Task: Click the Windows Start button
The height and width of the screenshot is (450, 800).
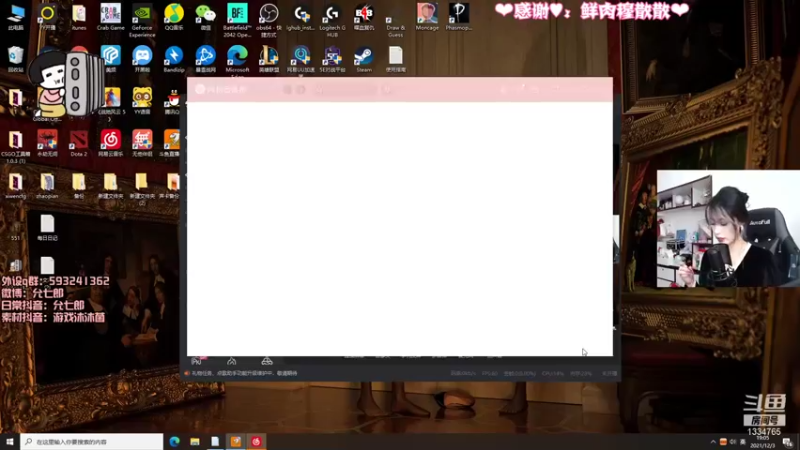Action: 10,441
